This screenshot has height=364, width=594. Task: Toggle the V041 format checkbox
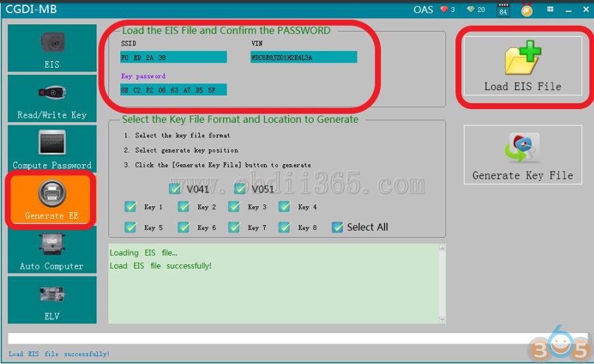click(x=175, y=189)
